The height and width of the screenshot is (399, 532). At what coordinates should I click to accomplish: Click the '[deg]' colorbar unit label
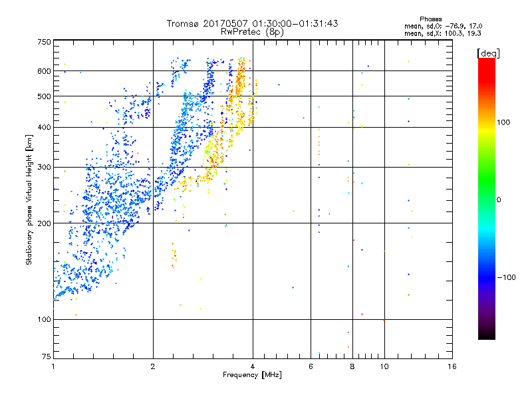point(488,53)
